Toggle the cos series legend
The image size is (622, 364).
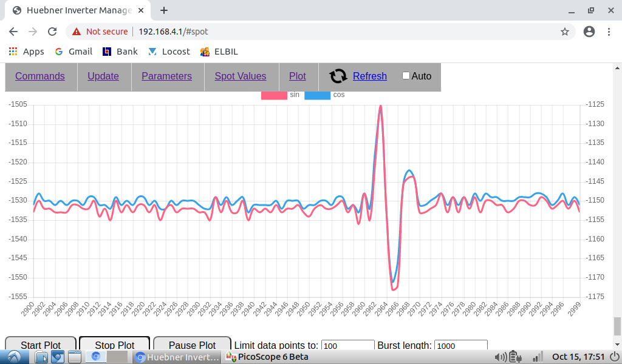tap(317, 95)
